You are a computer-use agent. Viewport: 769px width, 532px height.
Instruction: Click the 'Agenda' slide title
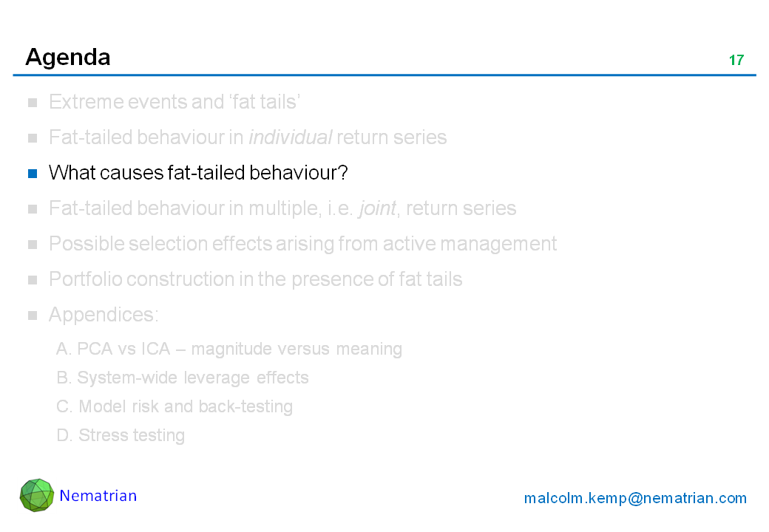point(68,57)
